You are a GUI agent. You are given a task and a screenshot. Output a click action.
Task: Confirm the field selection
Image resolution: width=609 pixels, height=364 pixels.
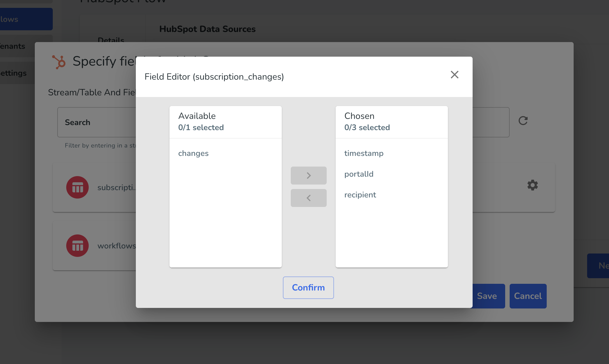tap(308, 287)
